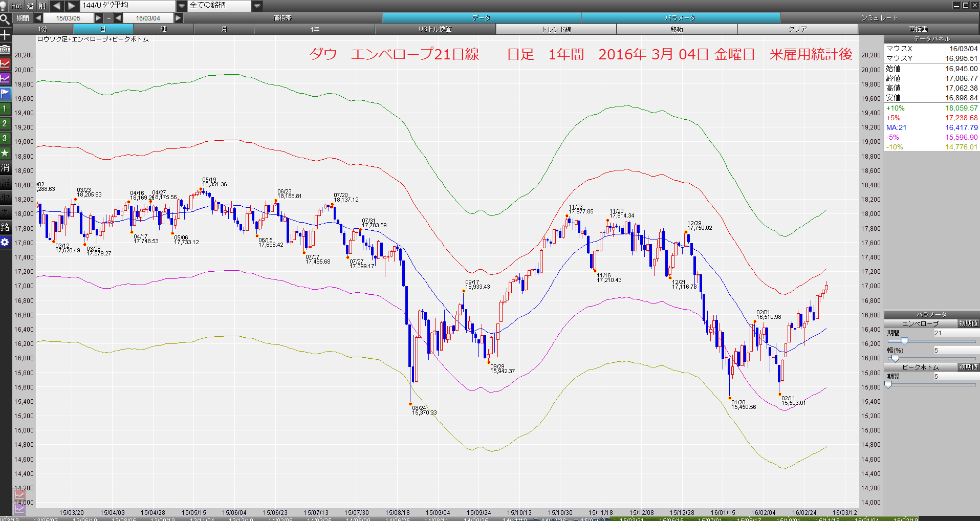Open favorites with the star icon
The image size is (980, 521).
[x=5, y=153]
